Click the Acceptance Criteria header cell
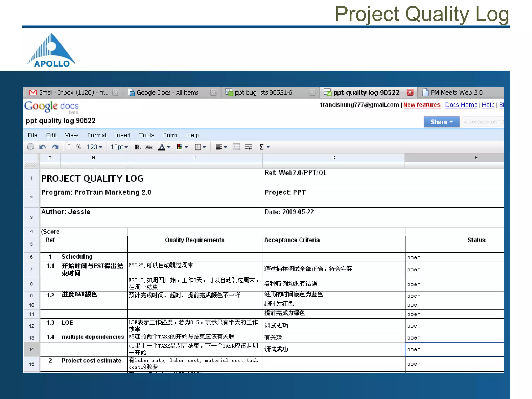The width and height of the screenshot is (532, 399). click(334, 244)
